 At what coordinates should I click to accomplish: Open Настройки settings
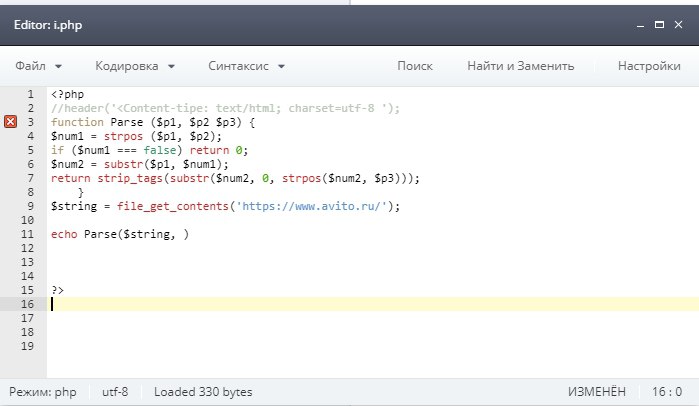pyautogui.click(x=649, y=66)
